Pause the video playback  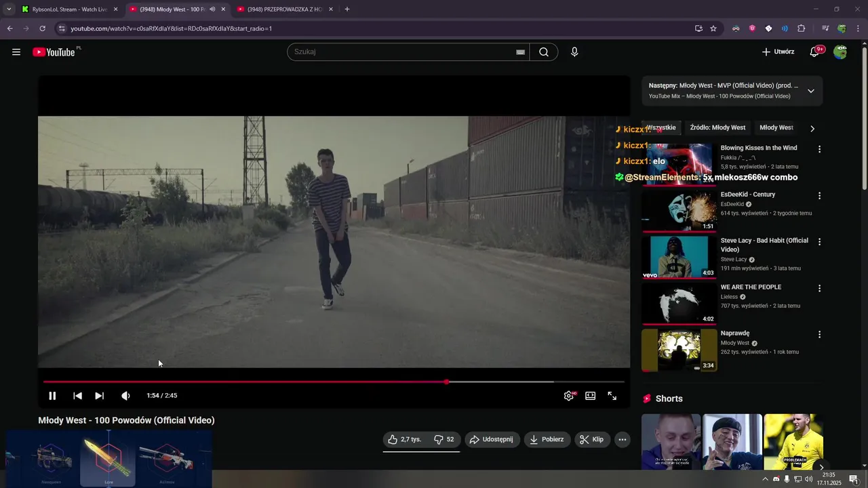[52, 396]
